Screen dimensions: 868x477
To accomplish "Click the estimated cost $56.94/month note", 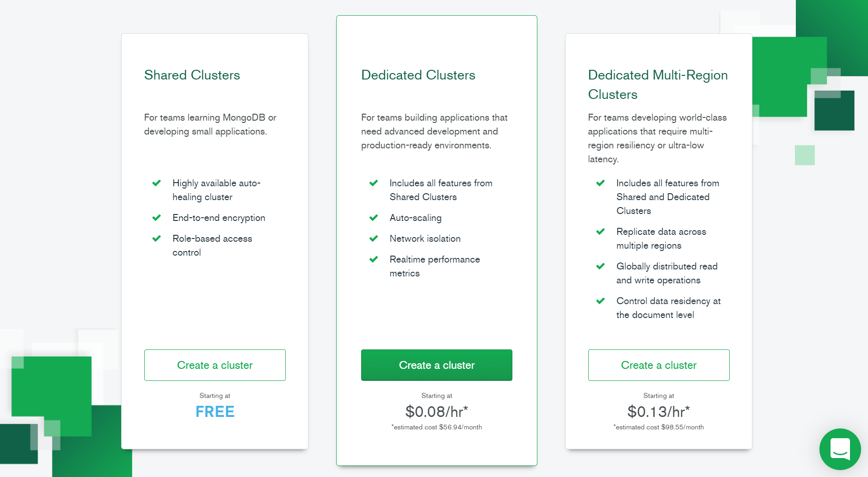I will pos(437,427).
